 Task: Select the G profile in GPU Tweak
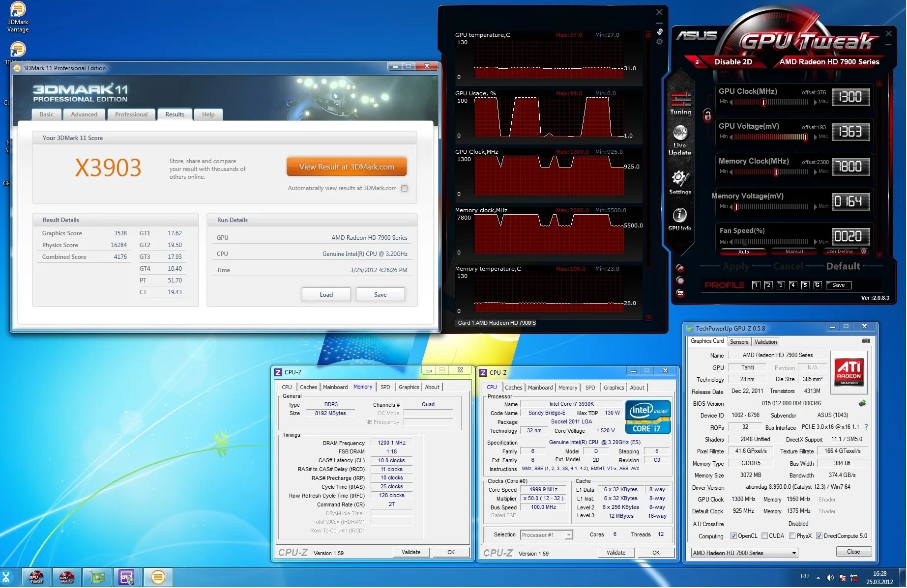(818, 285)
